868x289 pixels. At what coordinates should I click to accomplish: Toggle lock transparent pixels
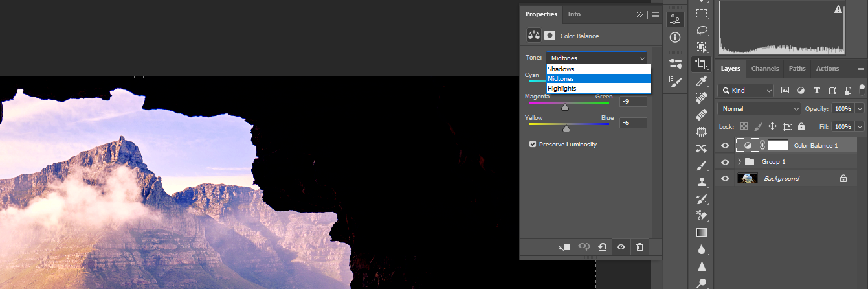(x=744, y=126)
